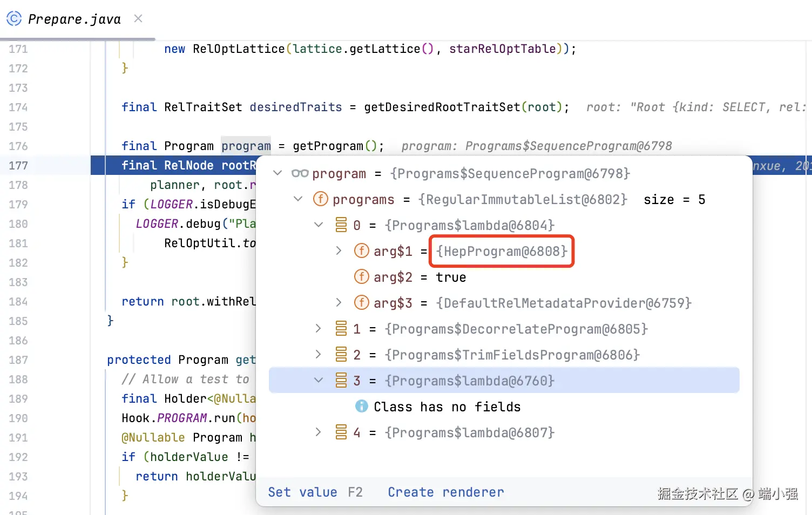Click the field icon beside arg$3
This screenshot has width=812, height=515.
362,302
